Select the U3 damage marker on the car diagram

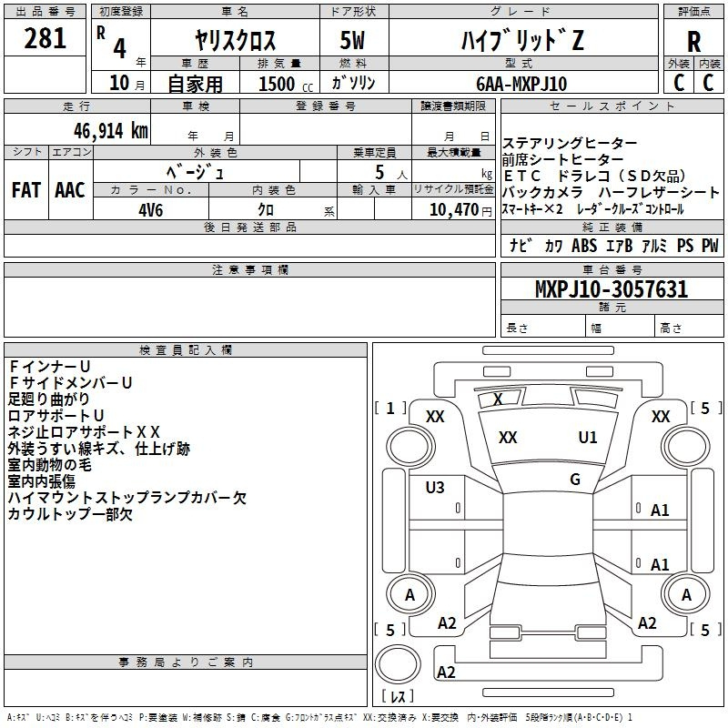435,488
